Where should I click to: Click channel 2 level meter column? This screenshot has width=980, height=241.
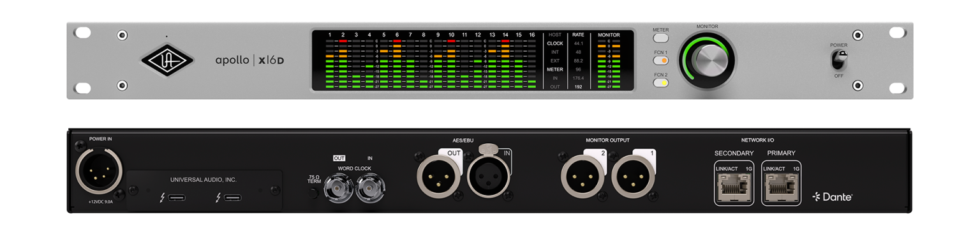point(343,63)
